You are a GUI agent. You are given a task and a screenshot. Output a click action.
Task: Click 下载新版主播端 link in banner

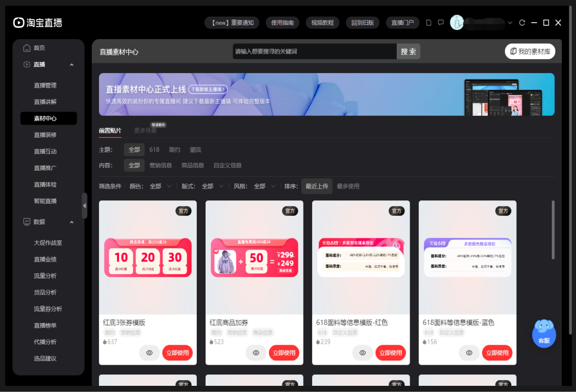coord(208,89)
